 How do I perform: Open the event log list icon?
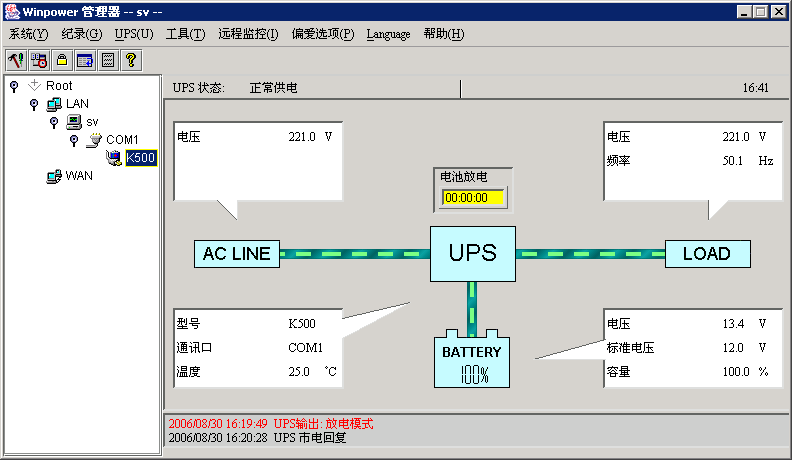coord(108,61)
